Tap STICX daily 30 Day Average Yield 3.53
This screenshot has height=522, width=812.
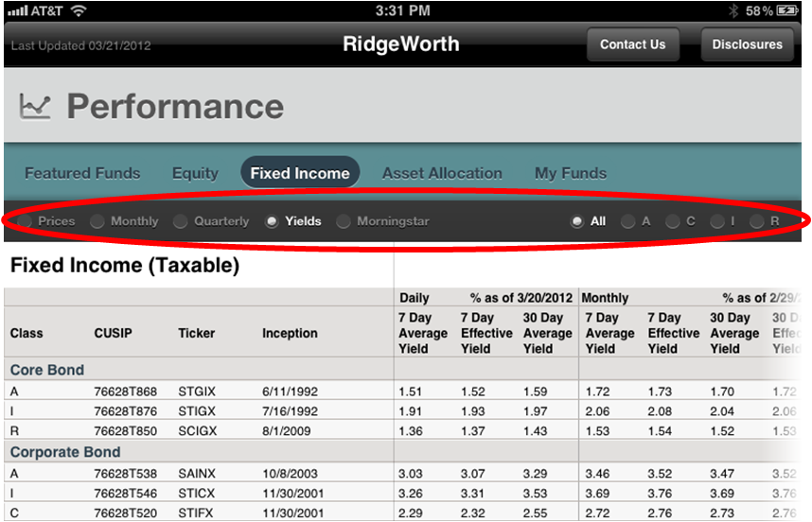(535, 493)
